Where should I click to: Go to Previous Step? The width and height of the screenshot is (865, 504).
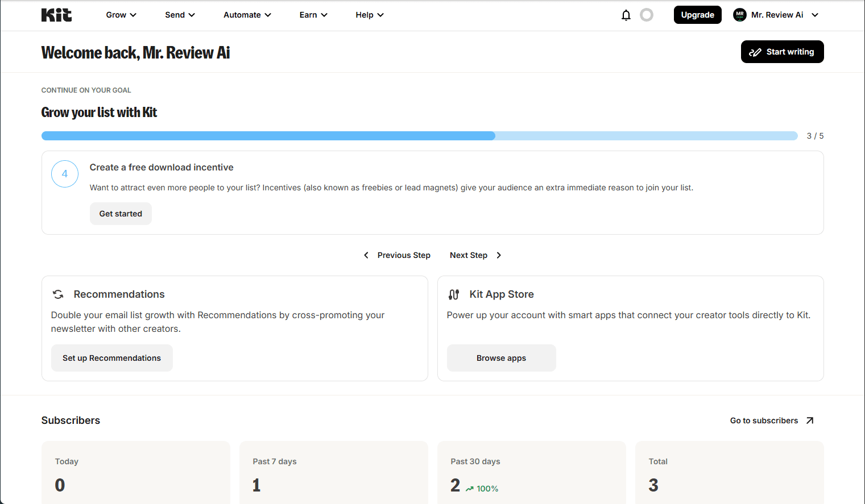397,255
